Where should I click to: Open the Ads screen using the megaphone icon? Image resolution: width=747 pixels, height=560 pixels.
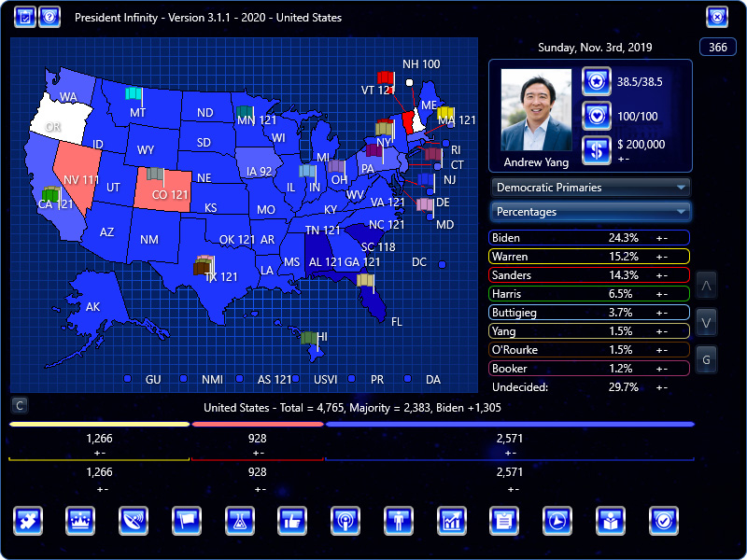[x=134, y=522]
